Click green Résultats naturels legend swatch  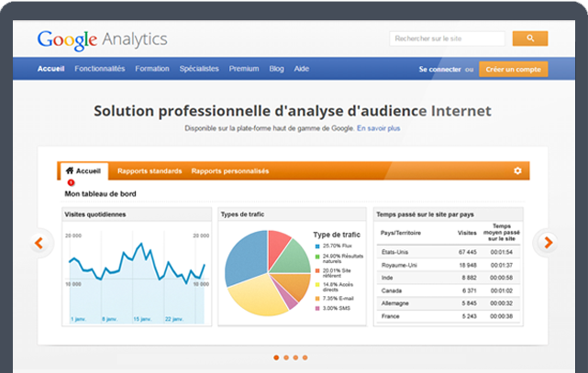[x=317, y=257]
